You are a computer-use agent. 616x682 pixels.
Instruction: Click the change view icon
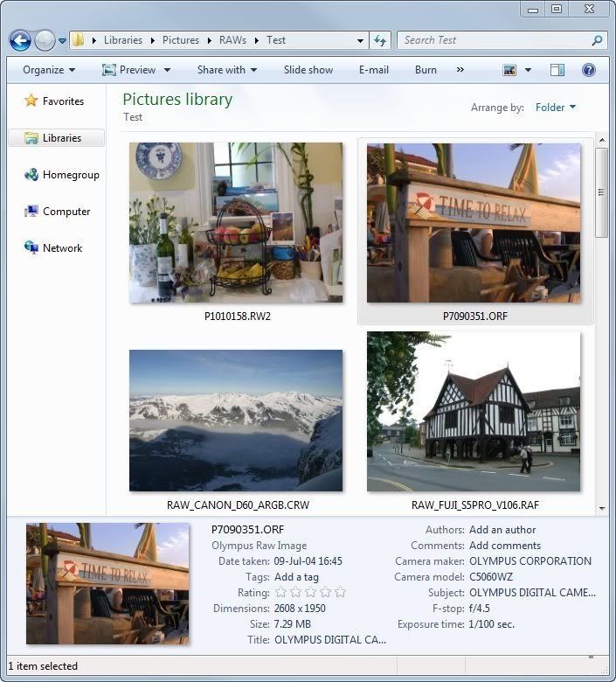tap(509, 70)
